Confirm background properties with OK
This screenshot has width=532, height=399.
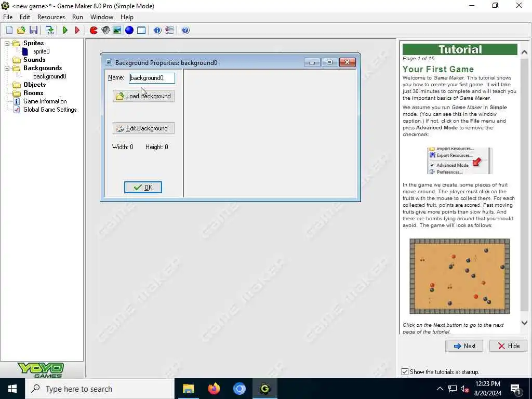coord(143,187)
